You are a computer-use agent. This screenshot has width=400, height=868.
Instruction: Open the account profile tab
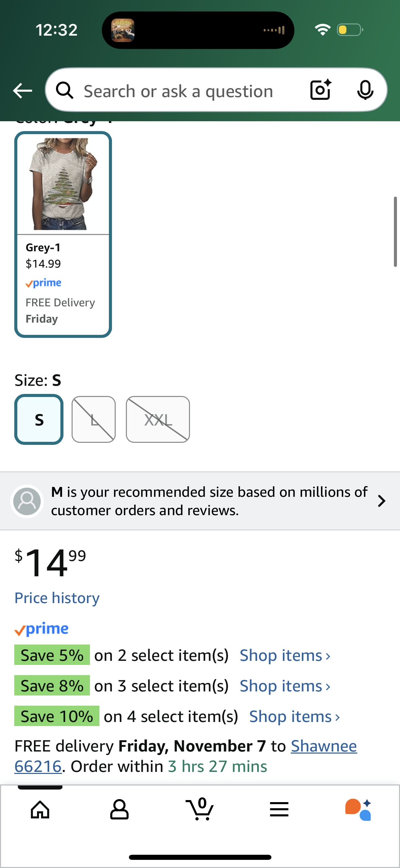point(119,810)
